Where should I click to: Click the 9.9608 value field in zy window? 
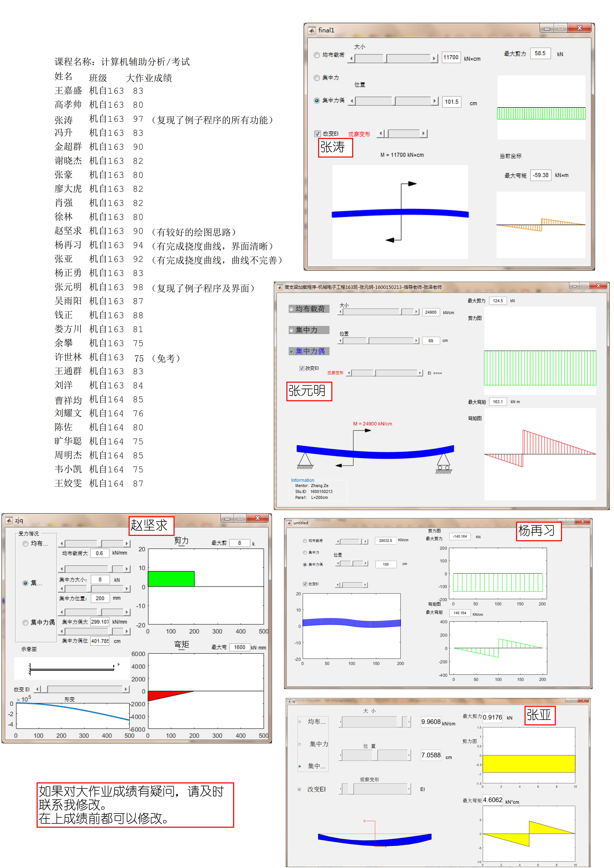pyautogui.click(x=431, y=722)
